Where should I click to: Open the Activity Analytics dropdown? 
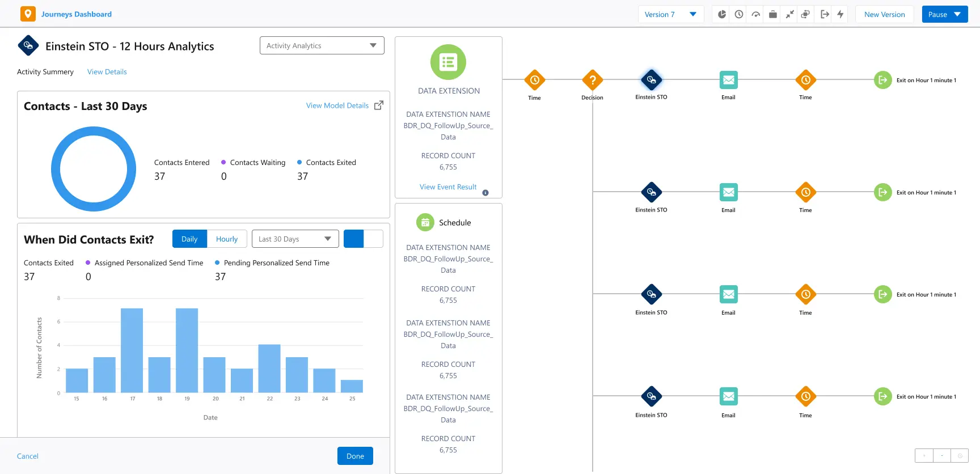pos(322,45)
